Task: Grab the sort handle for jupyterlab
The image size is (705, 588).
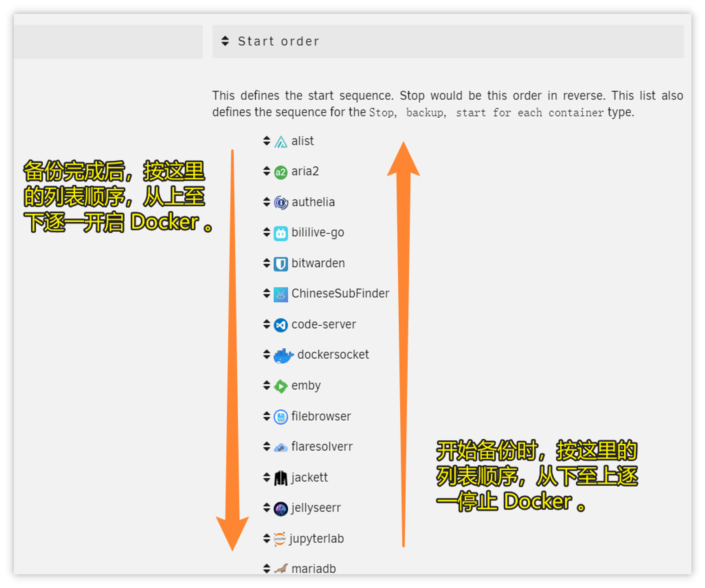Action: 266,538
